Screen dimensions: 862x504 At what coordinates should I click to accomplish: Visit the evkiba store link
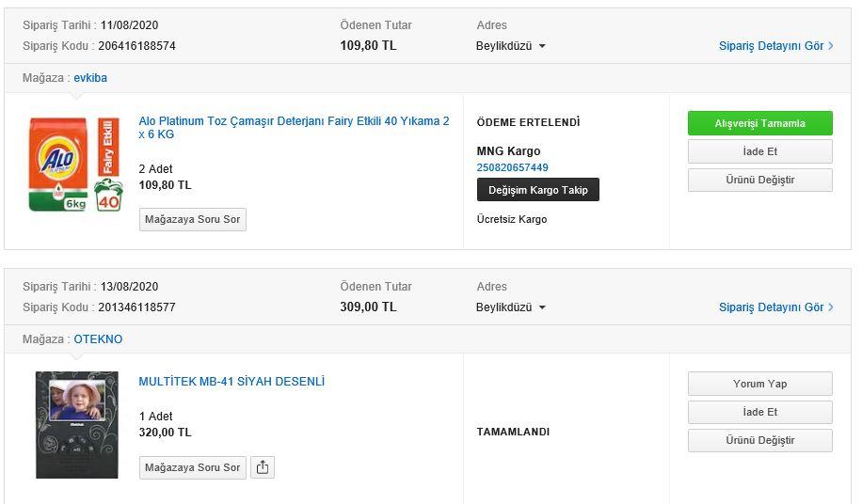90,78
